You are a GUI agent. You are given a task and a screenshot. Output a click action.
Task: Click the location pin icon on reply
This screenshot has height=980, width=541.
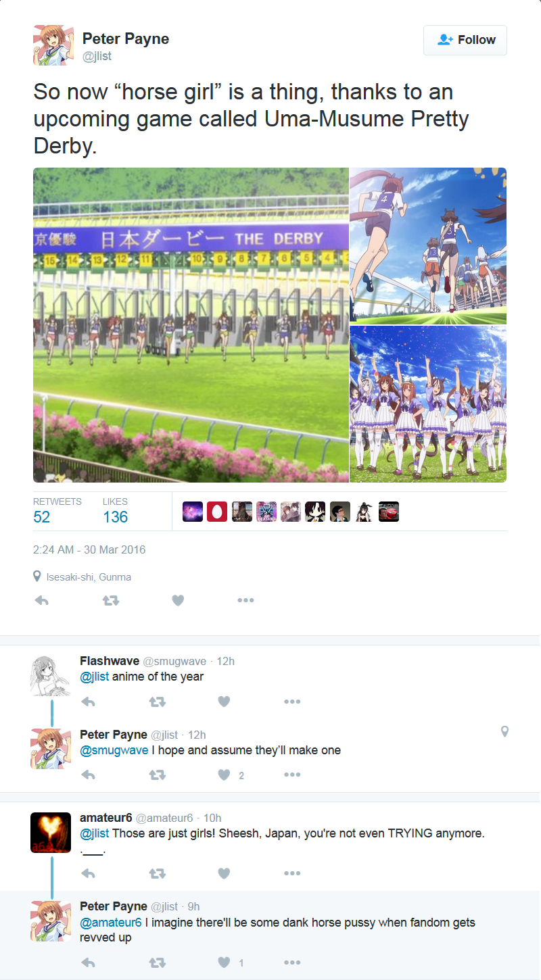click(504, 731)
